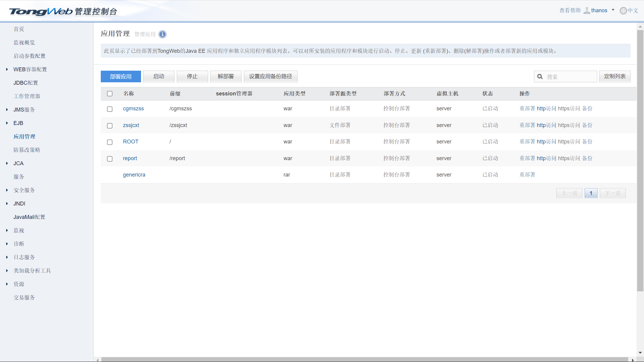Click the TongWeb logo

[x=41, y=11]
